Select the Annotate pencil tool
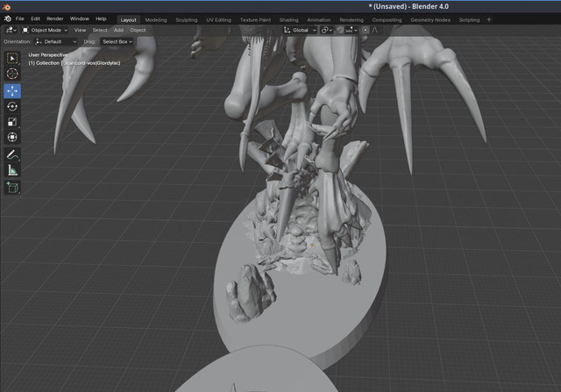Screen dimensions: 561x392 click(12, 154)
